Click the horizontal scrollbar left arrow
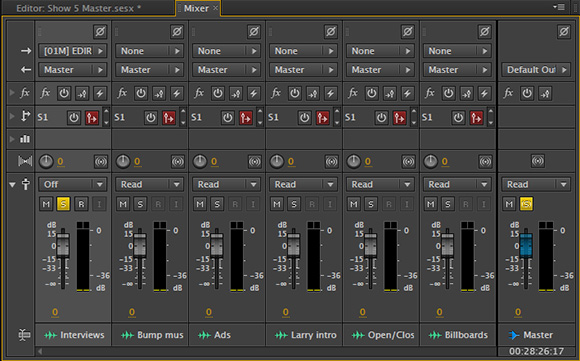The height and width of the screenshot is (361, 580). point(40,351)
